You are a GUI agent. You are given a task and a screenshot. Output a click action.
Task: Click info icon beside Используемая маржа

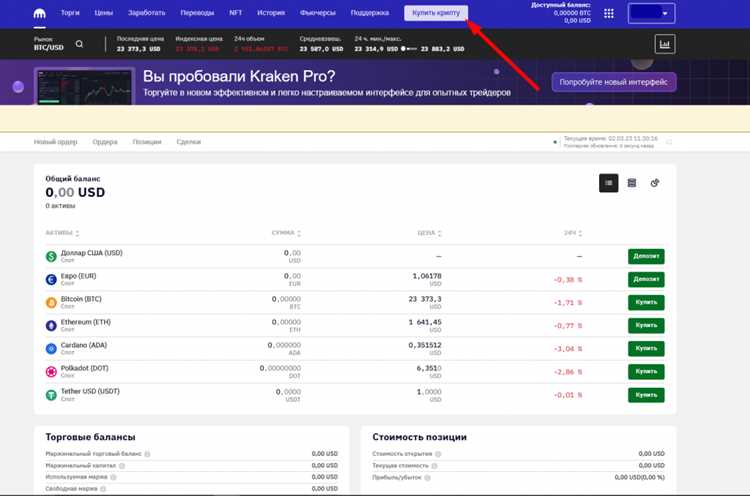point(113,477)
